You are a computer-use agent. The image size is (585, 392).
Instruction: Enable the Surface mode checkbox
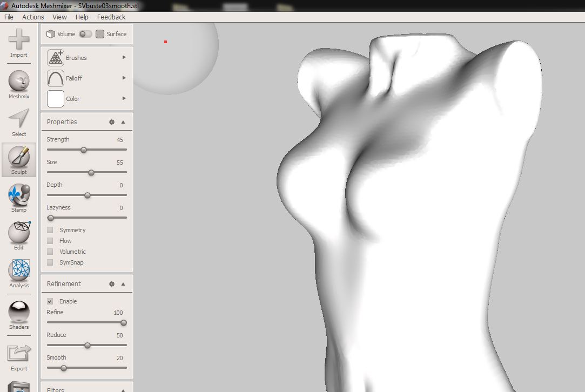[100, 34]
